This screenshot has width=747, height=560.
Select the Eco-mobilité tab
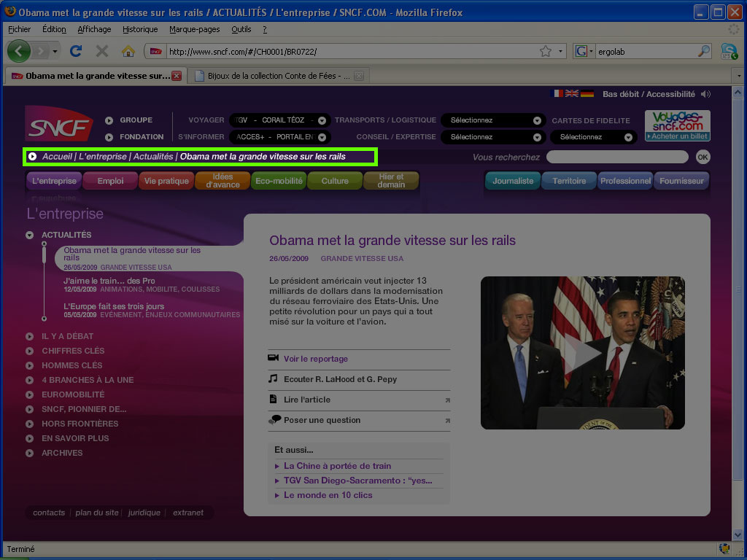(x=279, y=181)
